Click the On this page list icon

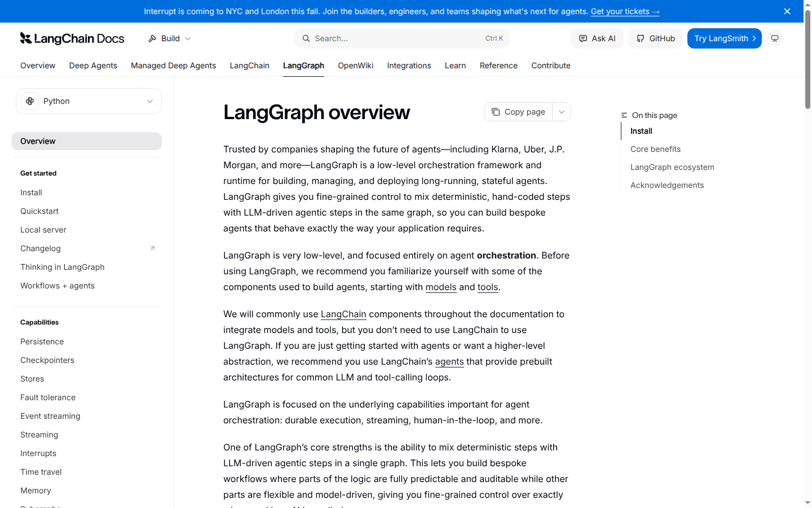tap(624, 115)
